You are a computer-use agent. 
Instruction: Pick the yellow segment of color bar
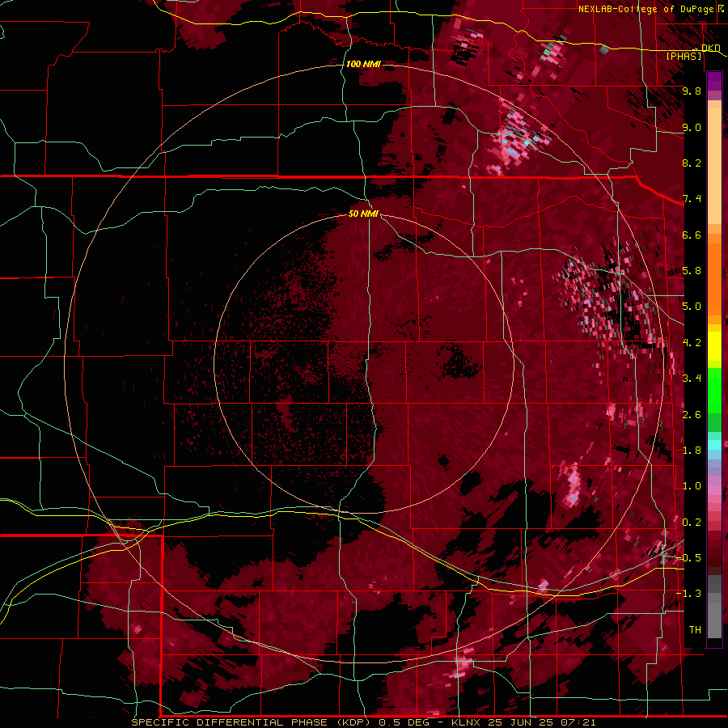click(714, 346)
